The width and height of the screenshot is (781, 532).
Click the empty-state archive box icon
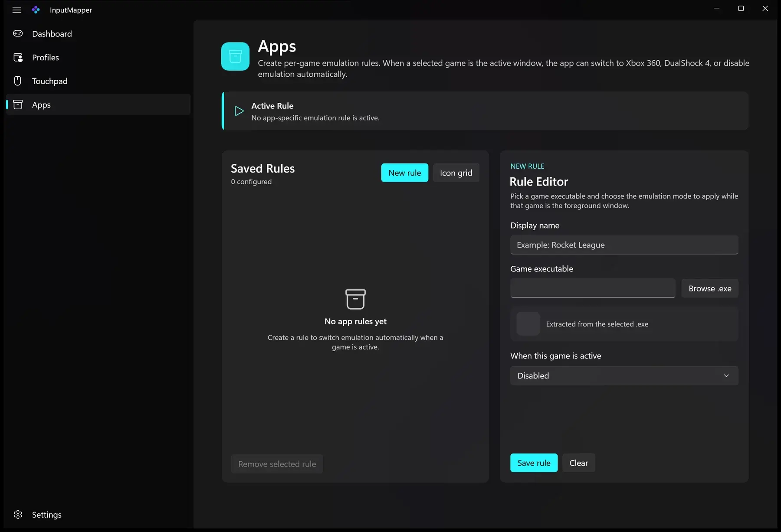[x=355, y=299]
